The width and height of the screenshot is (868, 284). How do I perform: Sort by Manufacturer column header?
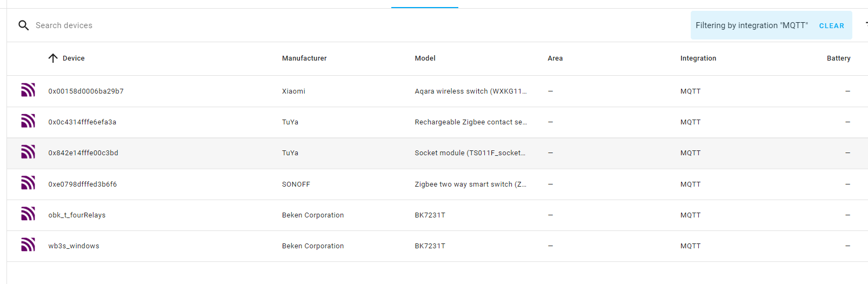304,58
